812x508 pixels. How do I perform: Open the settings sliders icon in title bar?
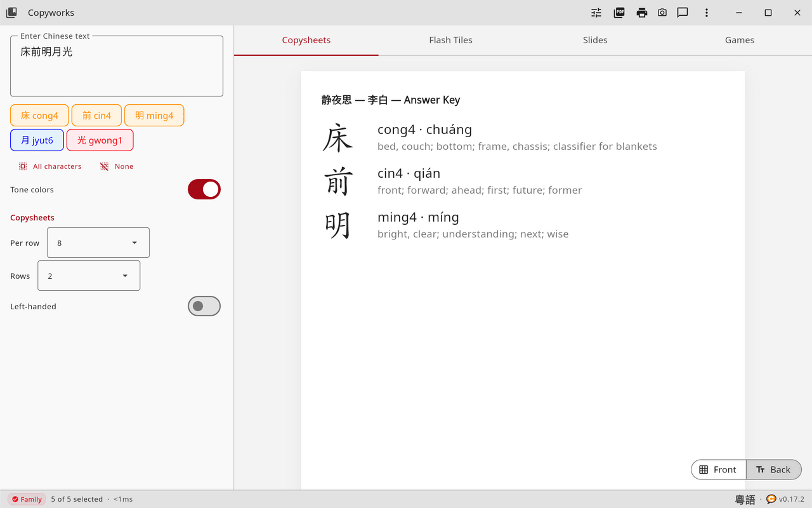pos(596,13)
